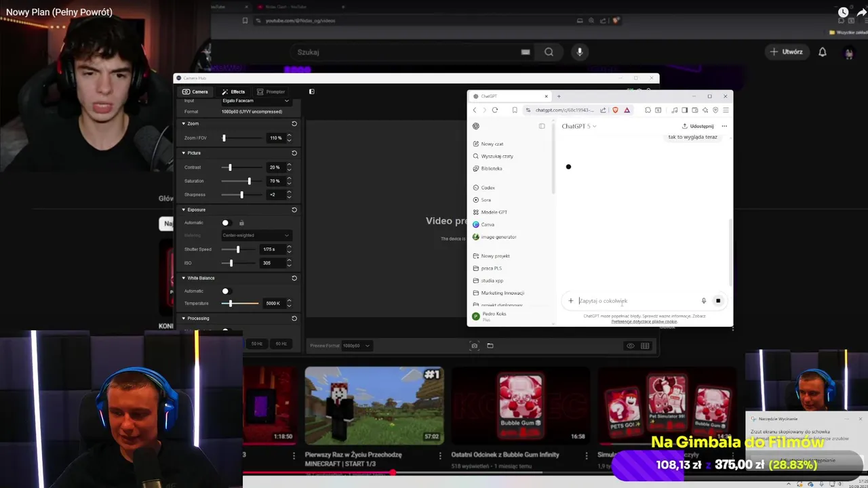Click the dictation microphone in ChatGPT
The width and height of the screenshot is (868, 488).
(x=704, y=301)
